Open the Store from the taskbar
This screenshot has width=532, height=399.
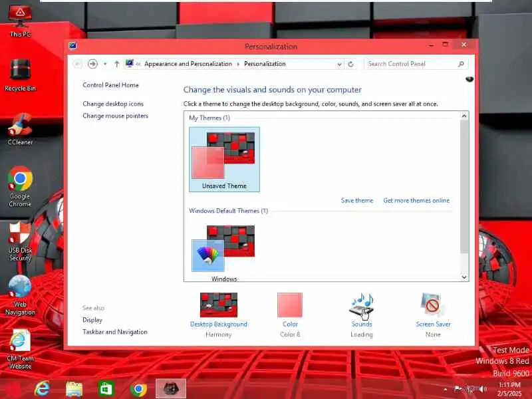pos(106,388)
